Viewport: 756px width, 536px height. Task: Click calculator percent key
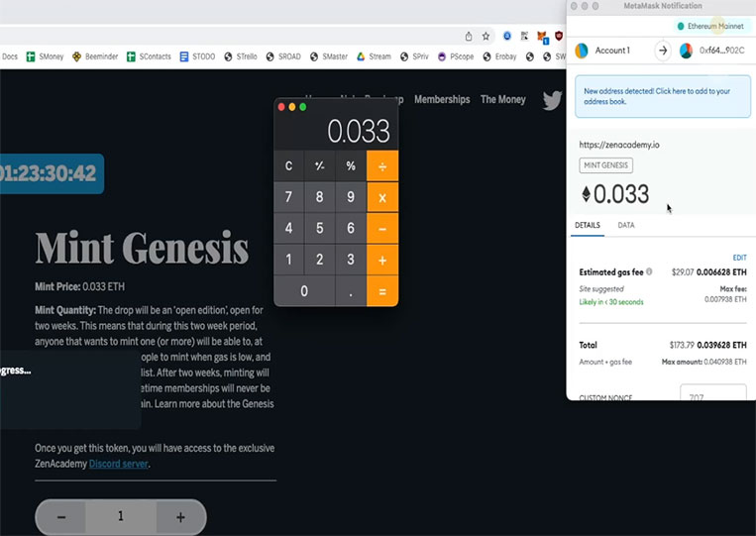(351, 165)
